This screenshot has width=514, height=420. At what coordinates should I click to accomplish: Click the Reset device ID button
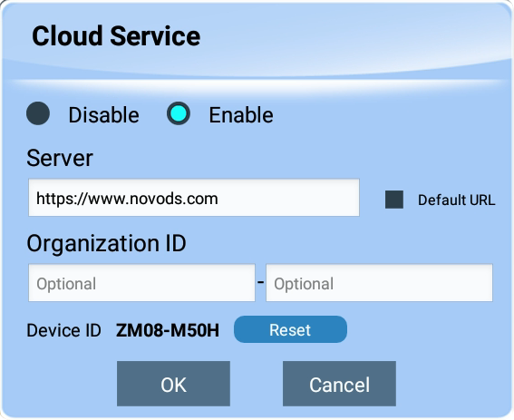coord(290,329)
